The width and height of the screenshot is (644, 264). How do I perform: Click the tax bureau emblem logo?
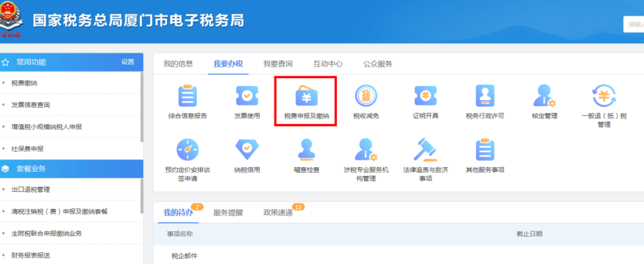pos(11,19)
